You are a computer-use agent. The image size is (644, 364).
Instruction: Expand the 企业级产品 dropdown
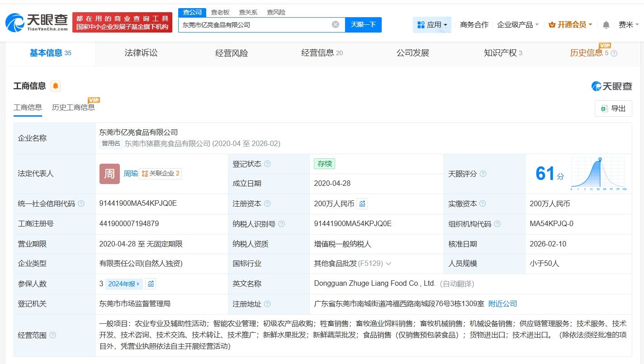pyautogui.click(x=518, y=25)
